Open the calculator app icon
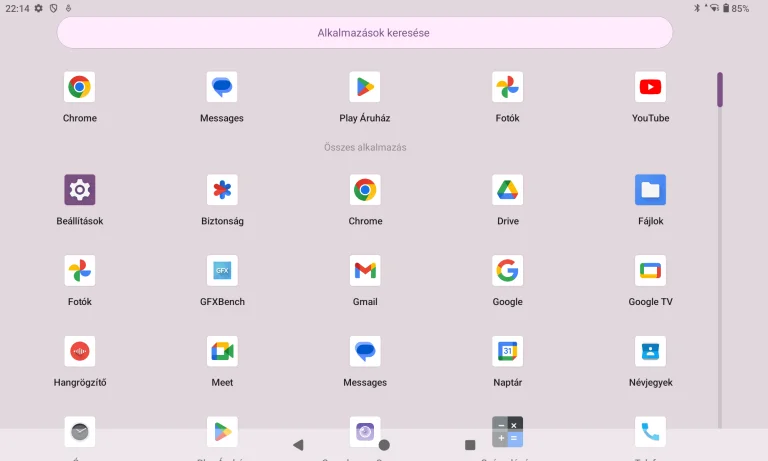The image size is (768, 461). pyautogui.click(x=507, y=432)
